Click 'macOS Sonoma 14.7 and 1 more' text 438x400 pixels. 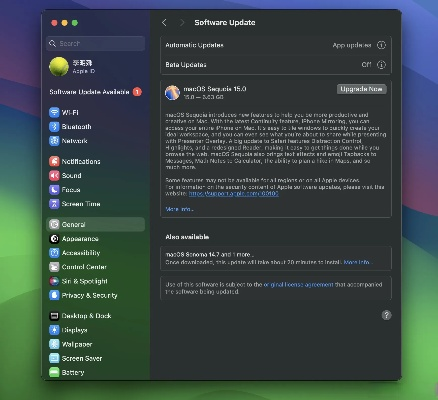tap(209, 254)
